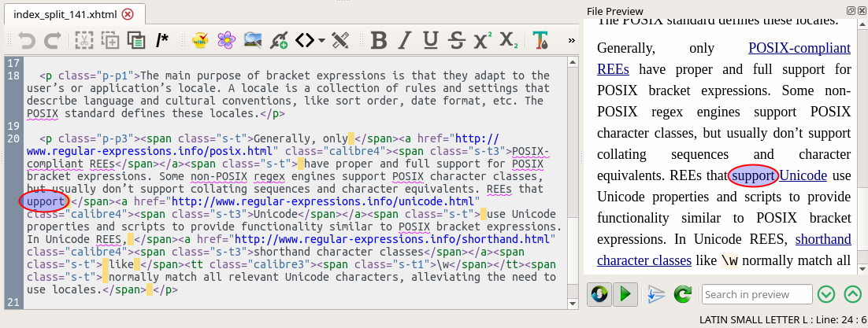Viewport: 868px width, 328px height.
Task: Focus the Search in preview field
Action: click(757, 294)
